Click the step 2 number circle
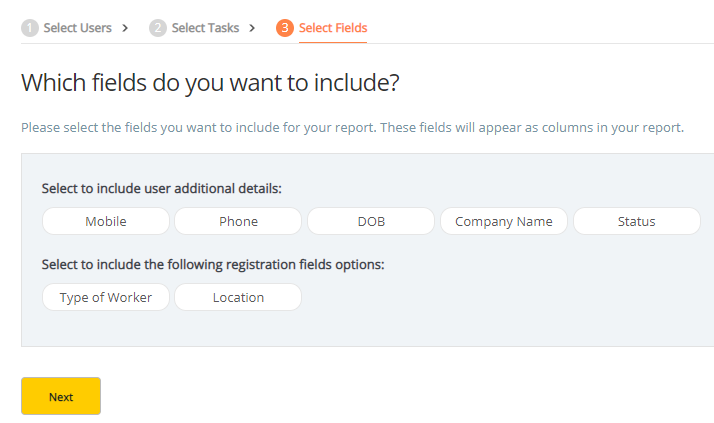Viewport: 714px width, 423px height. pos(158,28)
